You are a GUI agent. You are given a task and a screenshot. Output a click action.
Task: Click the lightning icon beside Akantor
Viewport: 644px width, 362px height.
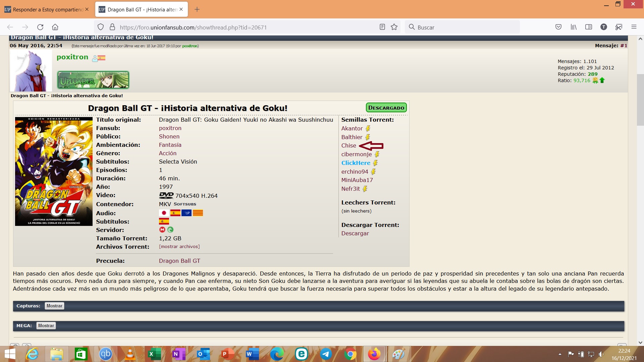tap(368, 128)
